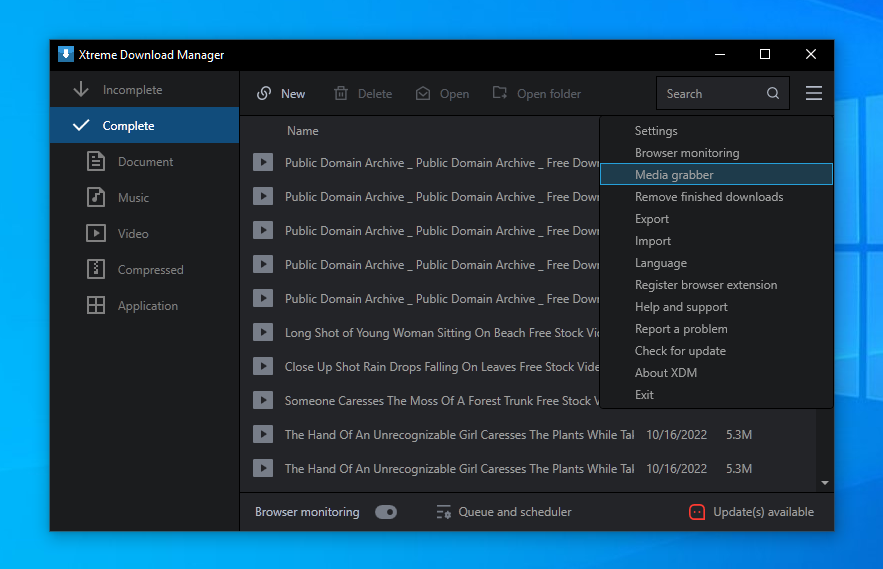
Task: Select the Incomplete downloads category
Action: pyautogui.click(x=145, y=90)
